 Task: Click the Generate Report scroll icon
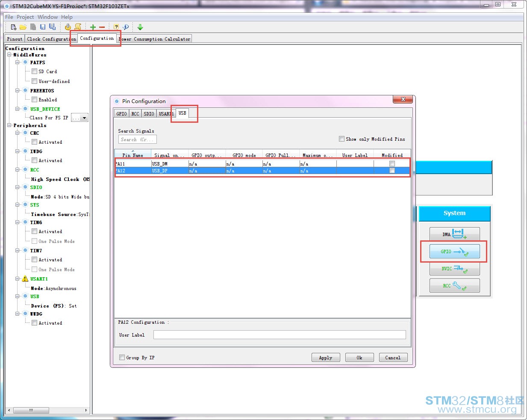coord(78,27)
